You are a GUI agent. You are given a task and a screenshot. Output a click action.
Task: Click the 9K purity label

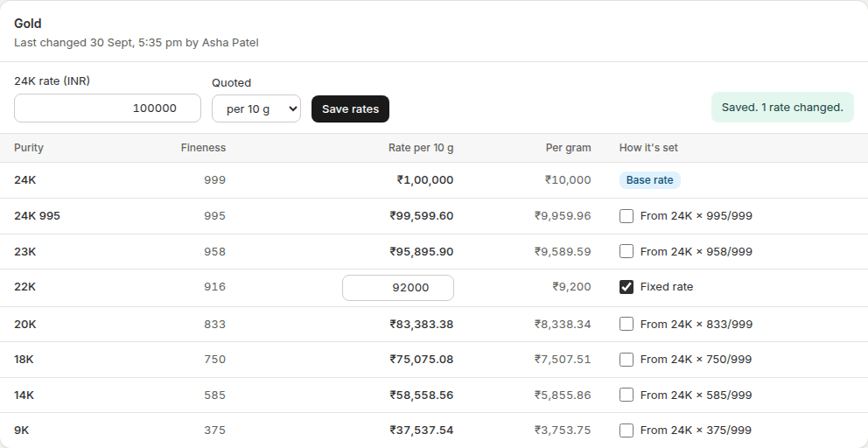[x=22, y=430]
